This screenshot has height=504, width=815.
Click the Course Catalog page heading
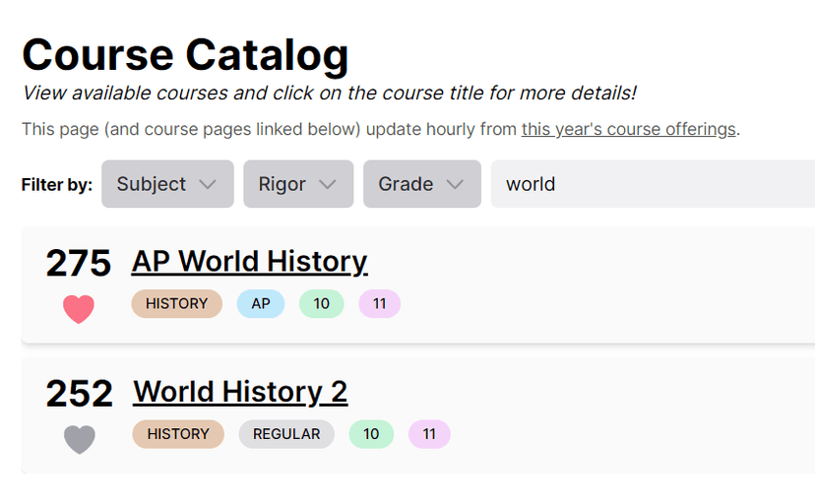click(185, 55)
